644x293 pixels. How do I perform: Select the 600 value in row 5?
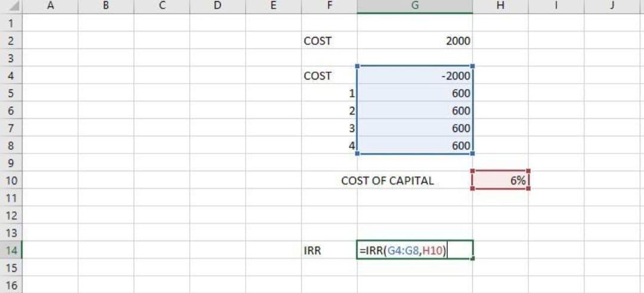(x=415, y=93)
